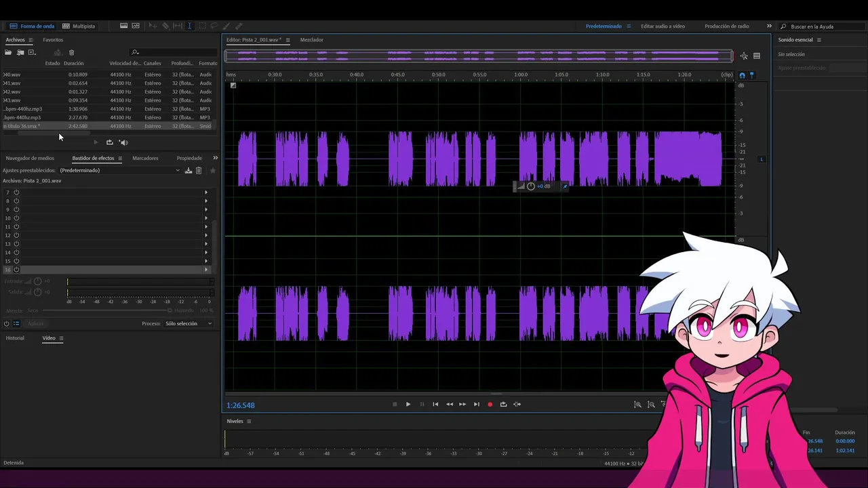Click the HUD volume knob on waveform
This screenshot has width=868, height=488.
[x=531, y=186]
